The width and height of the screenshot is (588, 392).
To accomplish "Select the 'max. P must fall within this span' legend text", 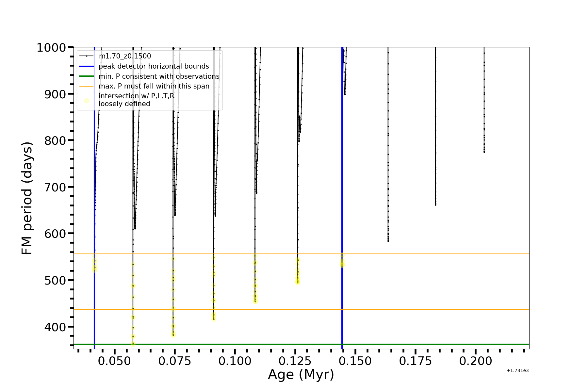I will pyautogui.click(x=154, y=86).
